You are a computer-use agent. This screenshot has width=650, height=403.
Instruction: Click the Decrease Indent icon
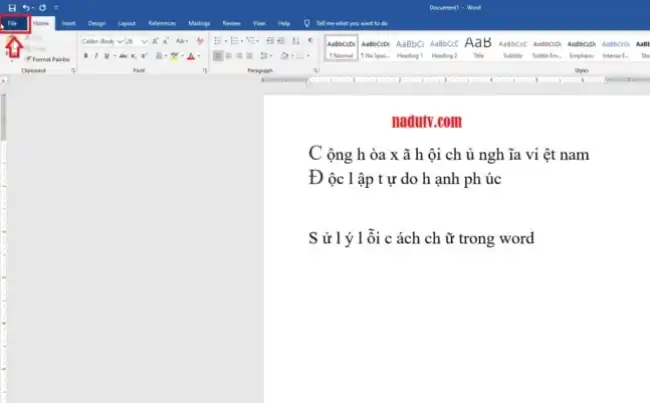(x=270, y=41)
